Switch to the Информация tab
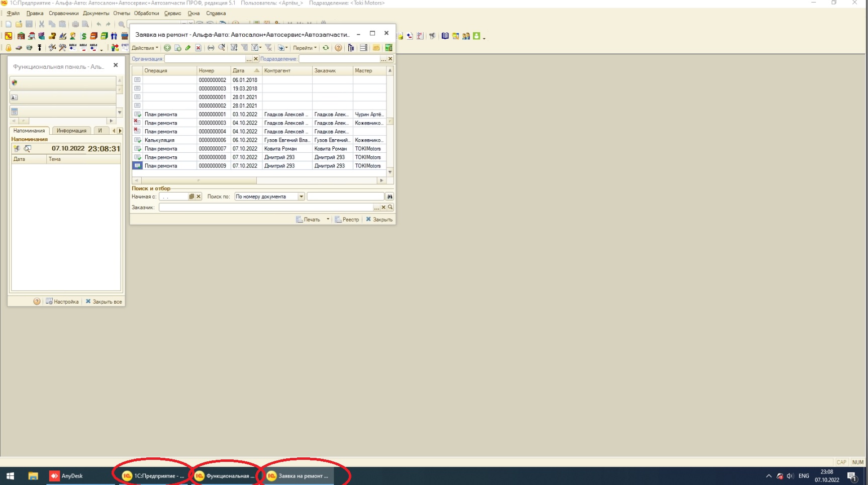This screenshot has width=868, height=485. click(71, 131)
